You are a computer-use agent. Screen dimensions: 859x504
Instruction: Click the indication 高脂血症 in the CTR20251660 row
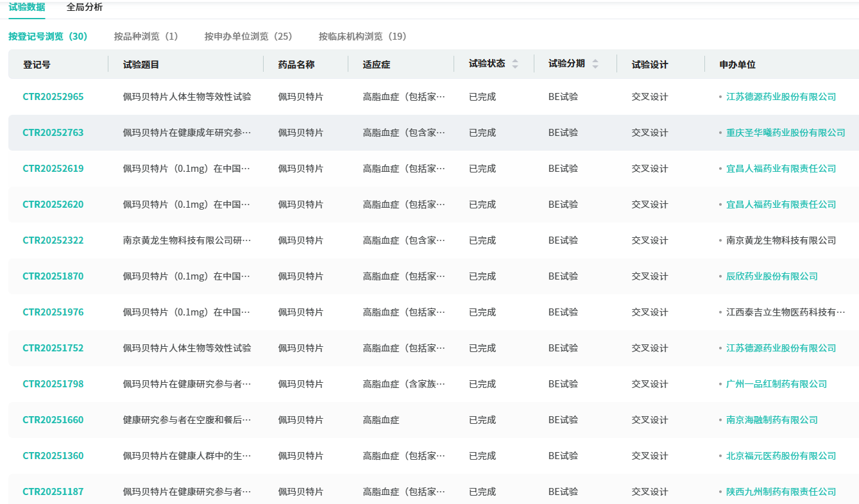[x=381, y=420]
